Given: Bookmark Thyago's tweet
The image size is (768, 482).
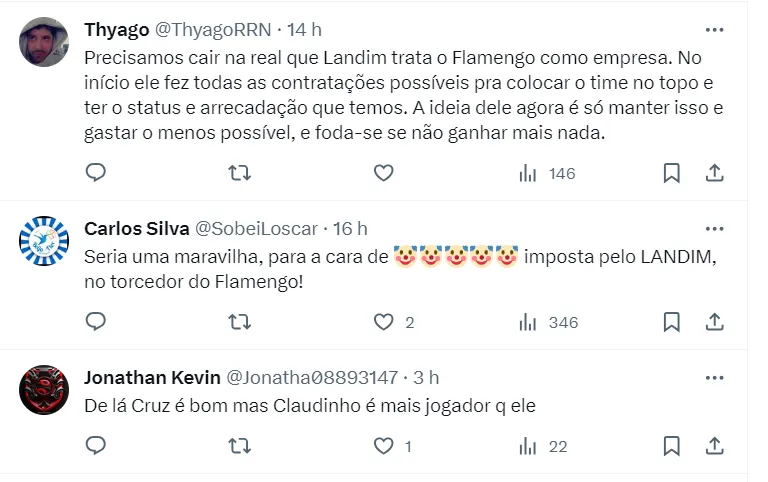Looking at the screenshot, I should click(x=672, y=173).
